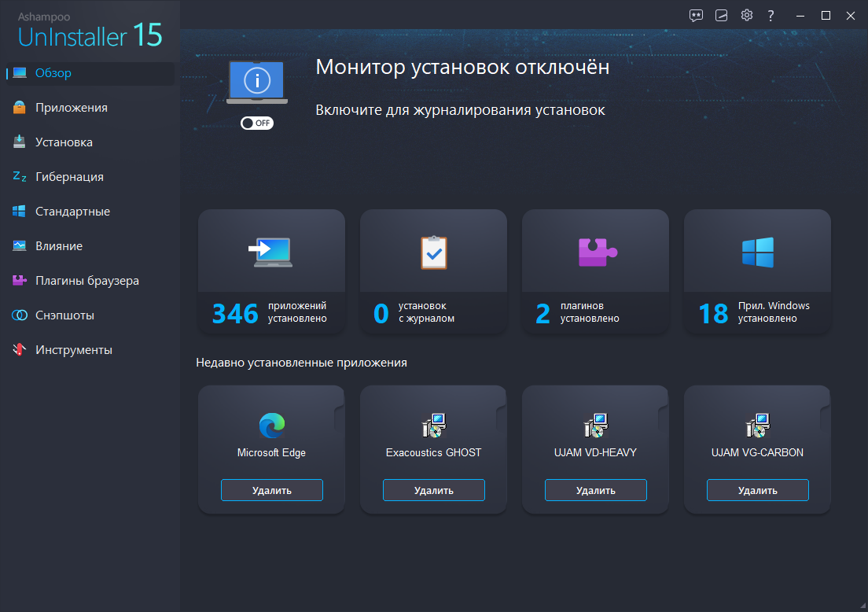Screen dimensions: 868x612
Task: Click the Плагины браузера puzzle icon in sidebar
Action: [x=20, y=280]
